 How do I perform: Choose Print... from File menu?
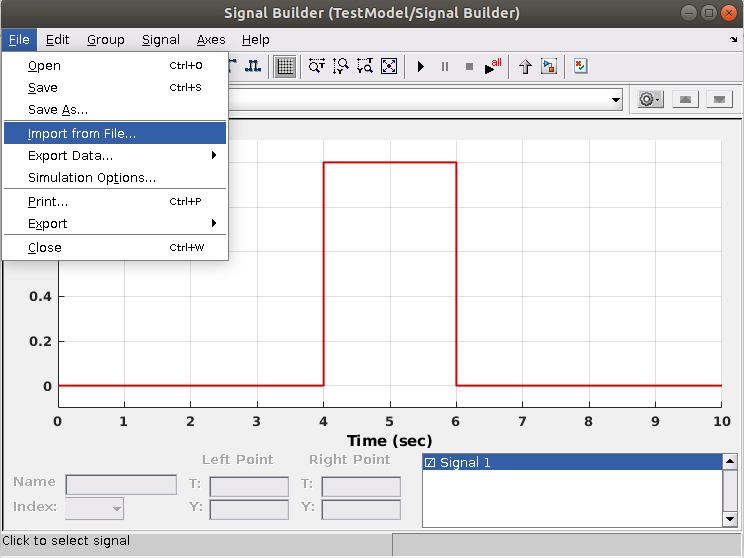[x=115, y=202]
